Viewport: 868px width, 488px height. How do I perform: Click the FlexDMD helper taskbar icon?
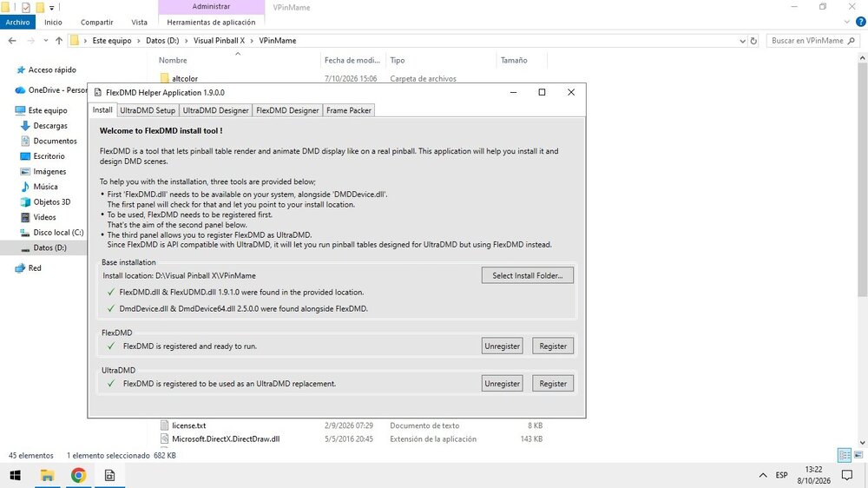click(x=109, y=475)
